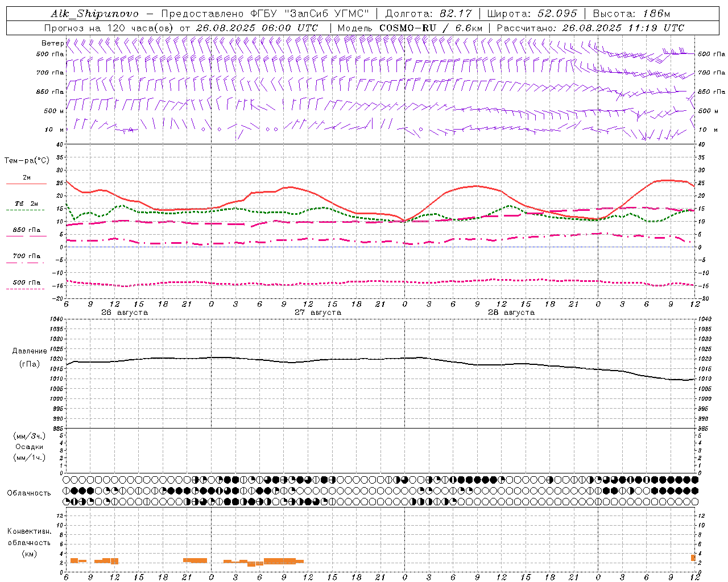Click the 'Тем-ра(°C)' temperature label
This screenshot has height=582, width=728.
[27, 161]
